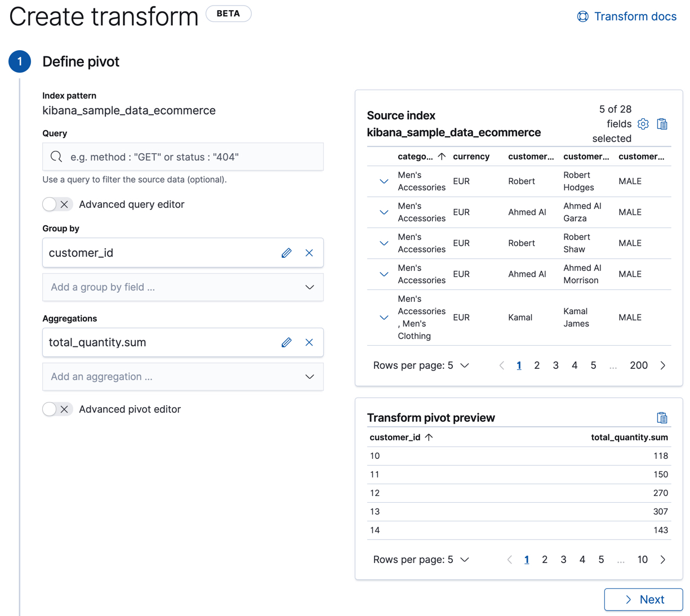Remove the total_quantity.sum aggregation
The image size is (690, 616).
pyautogui.click(x=309, y=342)
